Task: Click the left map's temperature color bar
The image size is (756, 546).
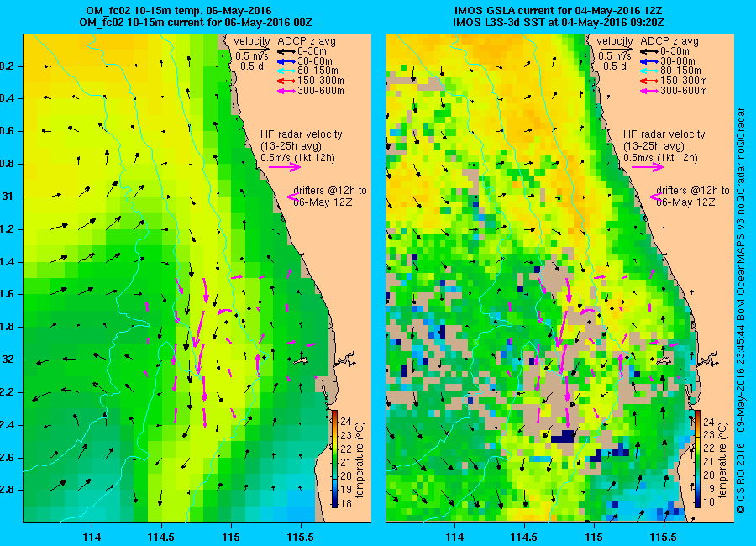Action: tap(333, 459)
